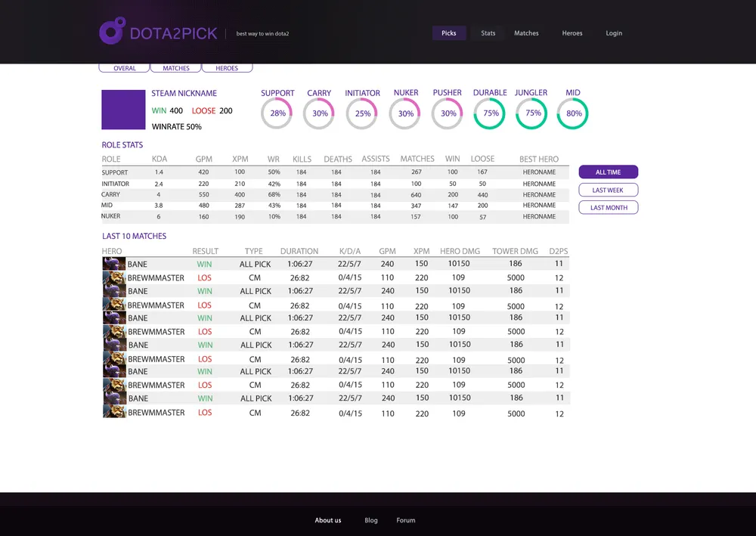Viewport: 756px width, 536px height.
Task: Select the NUKER row in Role Stats
Action: click(335, 217)
